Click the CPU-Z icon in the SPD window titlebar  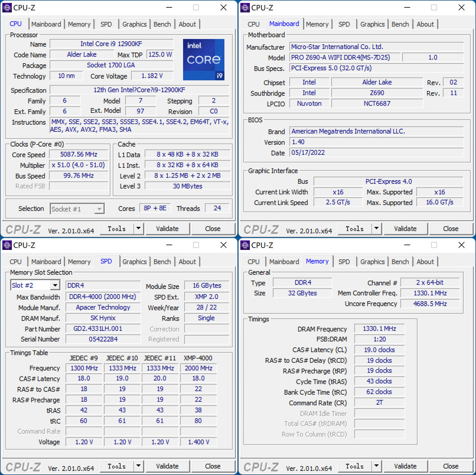[x=7, y=245]
